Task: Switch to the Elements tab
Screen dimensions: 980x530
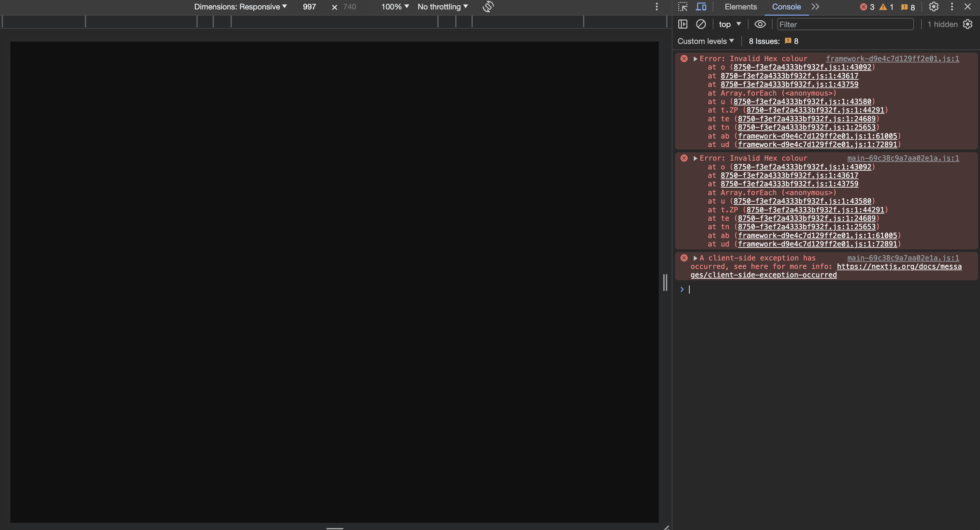Action: pyautogui.click(x=739, y=7)
